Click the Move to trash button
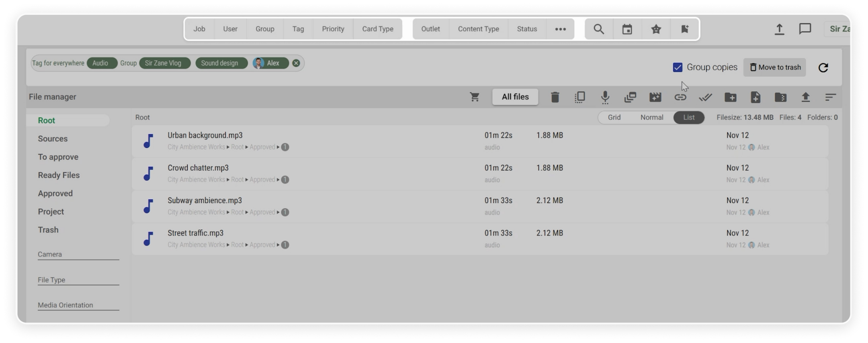 pyautogui.click(x=775, y=67)
